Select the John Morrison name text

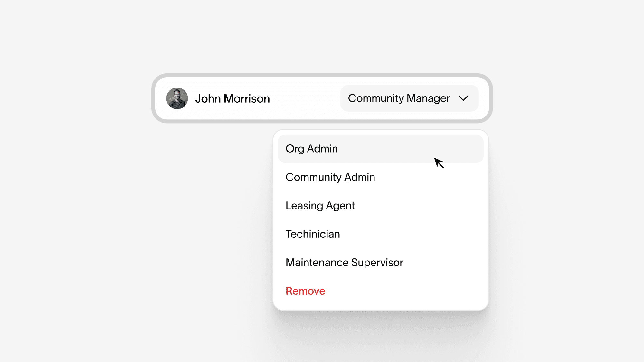(232, 99)
